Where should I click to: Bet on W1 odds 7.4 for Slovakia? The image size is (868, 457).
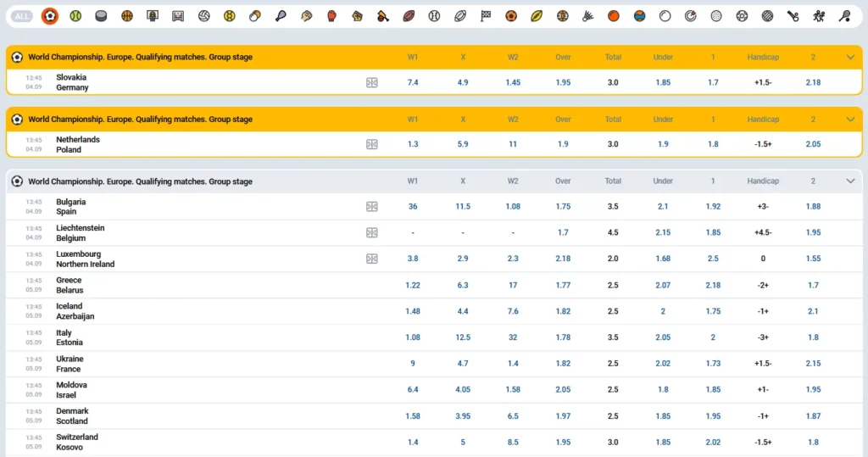coord(413,82)
